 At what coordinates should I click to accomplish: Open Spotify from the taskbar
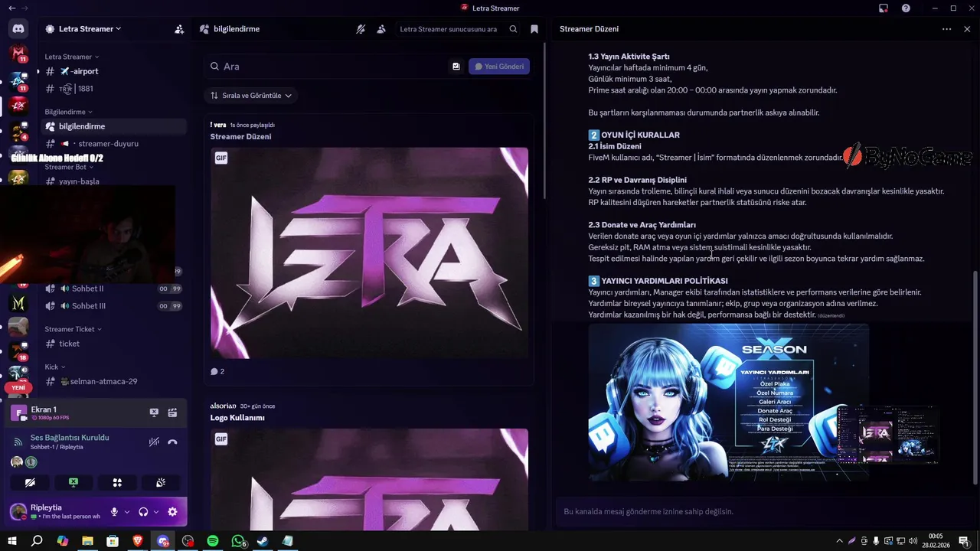coord(213,541)
